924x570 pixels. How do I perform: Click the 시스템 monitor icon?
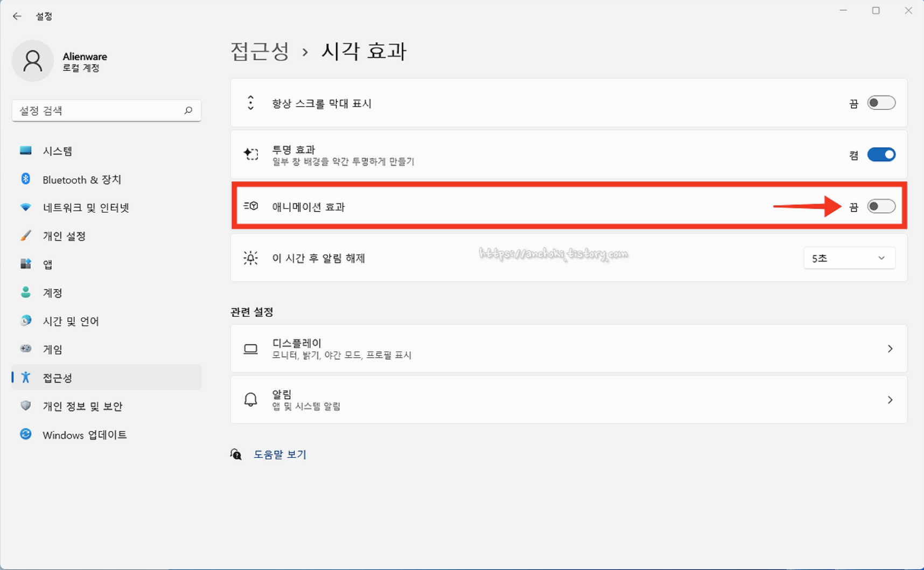pyautogui.click(x=25, y=150)
